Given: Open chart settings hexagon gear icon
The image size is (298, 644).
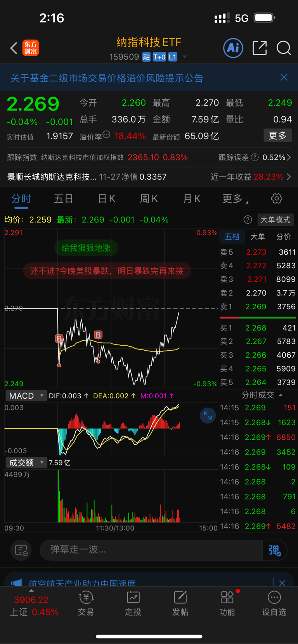Looking at the screenshot, I should tap(277, 199).
